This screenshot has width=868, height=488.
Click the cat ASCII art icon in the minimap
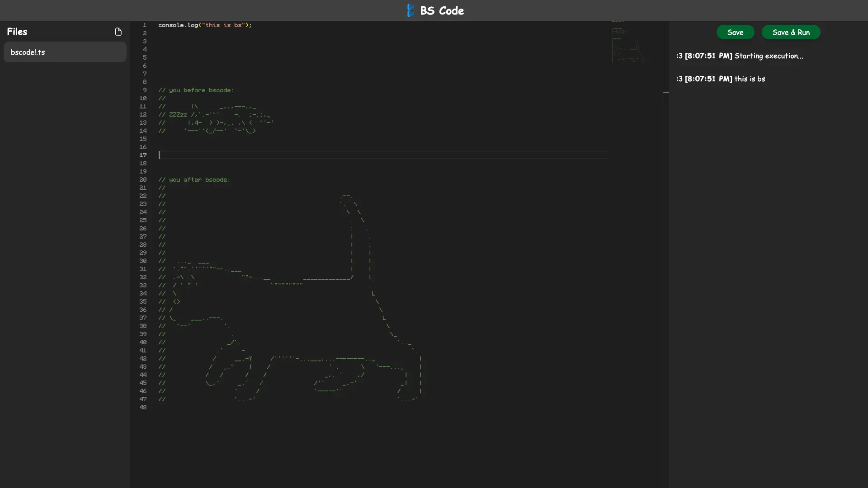628,51
